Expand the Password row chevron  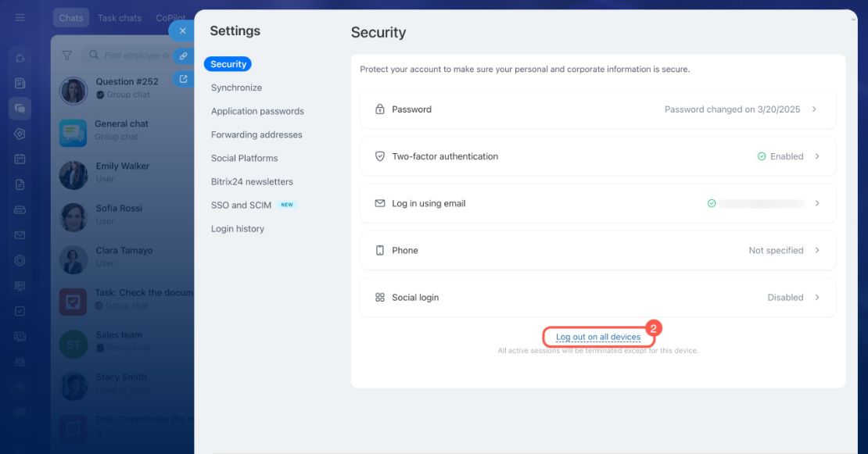coord(814,109)
